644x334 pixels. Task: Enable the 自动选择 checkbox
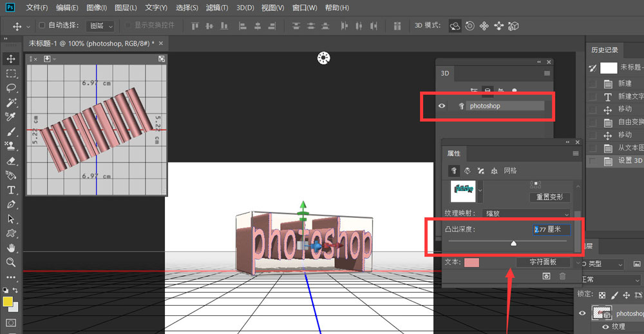click(43, 26)
